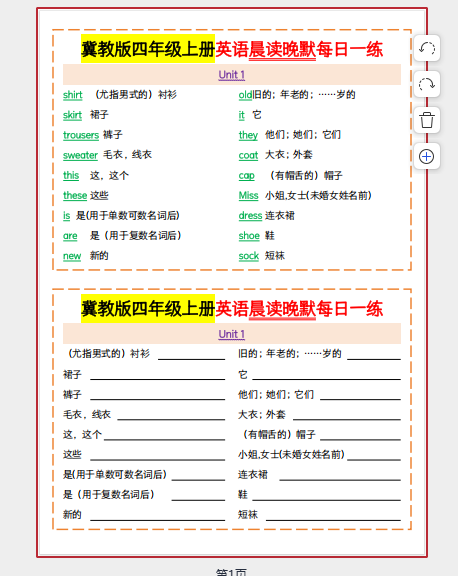Viewport: 458px width, 576px height.
Task: Click the blank line after 它
Action: click(x=327, y=378)
